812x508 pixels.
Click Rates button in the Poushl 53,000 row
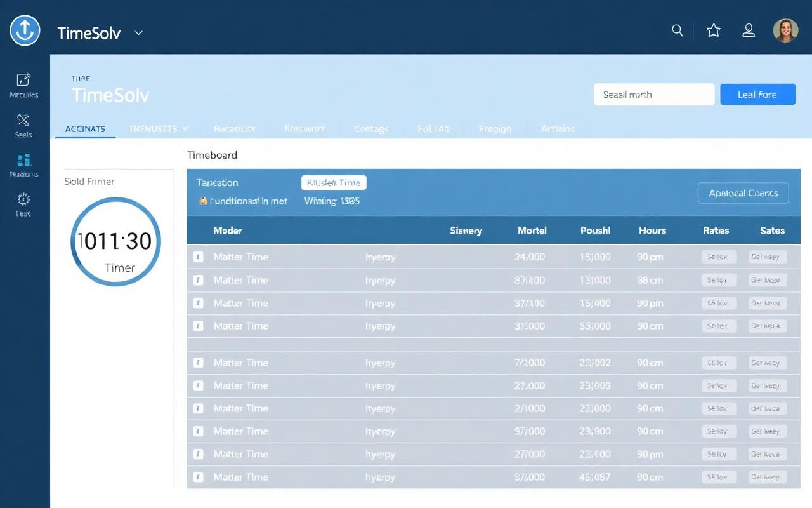[719, 326]
